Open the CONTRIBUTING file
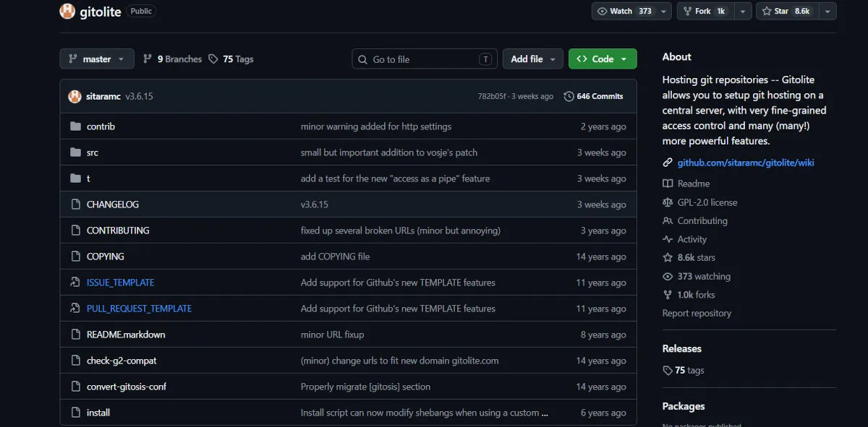Screen dimensions: 868x427 [x=118, y=230]
